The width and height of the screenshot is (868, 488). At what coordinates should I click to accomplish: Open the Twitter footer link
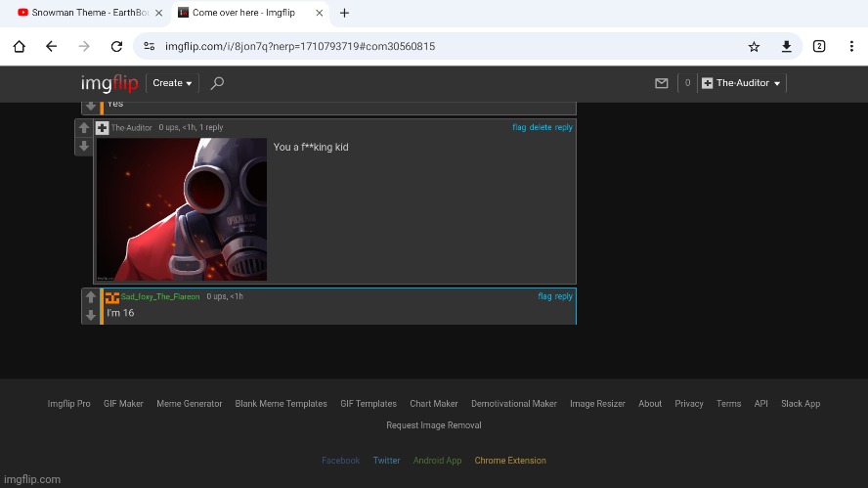386,461
